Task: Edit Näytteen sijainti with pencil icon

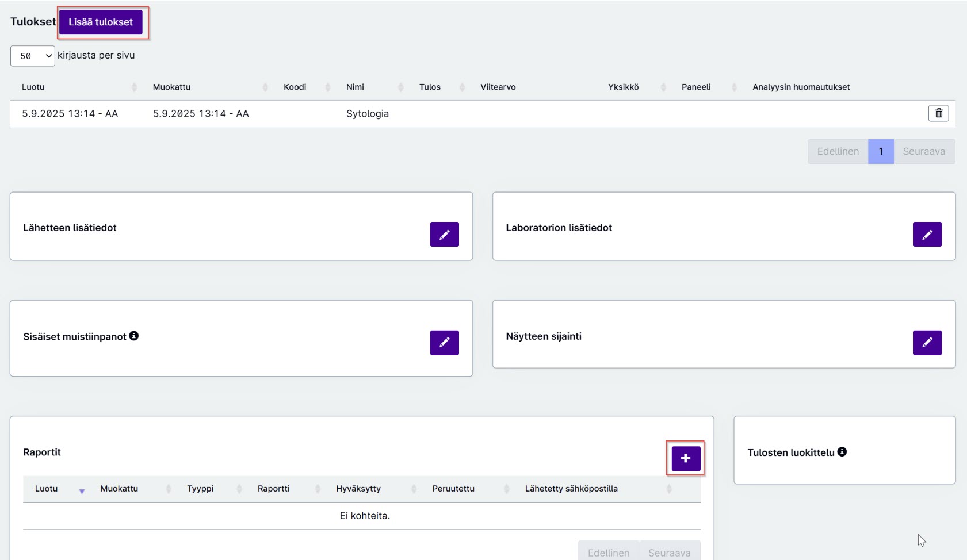Action: click(927, 343)
